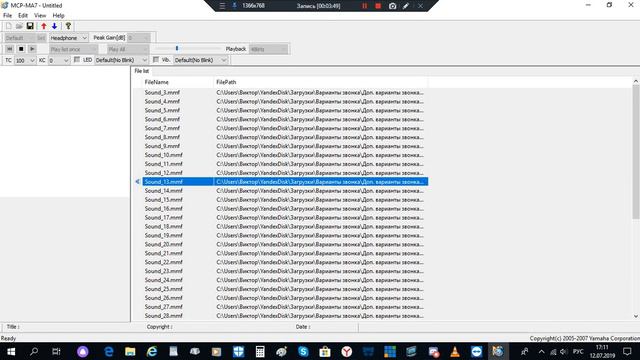The image size is (640, 360).
Task: Click the file list scrollbar down arrow
Action: (x=636, y=316)
